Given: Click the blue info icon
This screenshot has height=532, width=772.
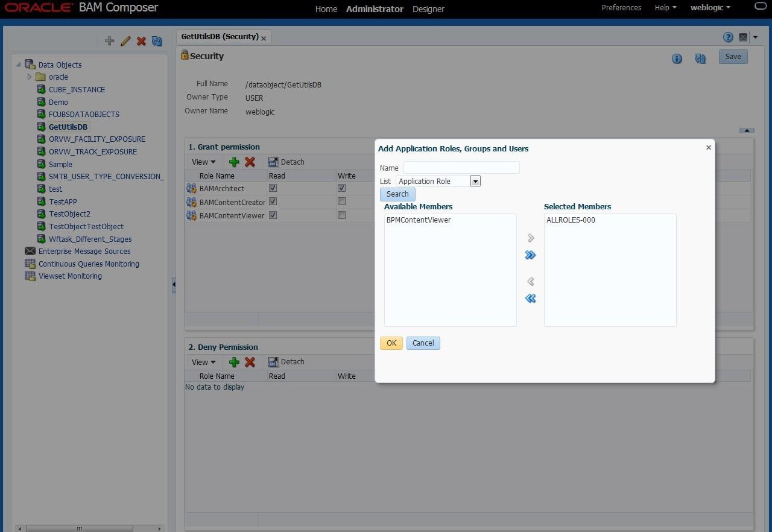Looking at the screenshot, I should (677, 59).
